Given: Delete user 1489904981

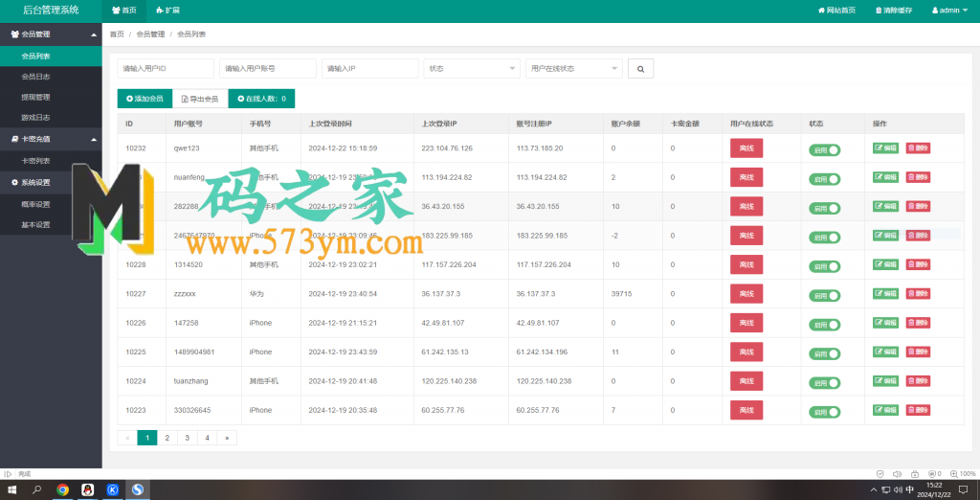Looking at the screenshot, I should coord(918,352).
